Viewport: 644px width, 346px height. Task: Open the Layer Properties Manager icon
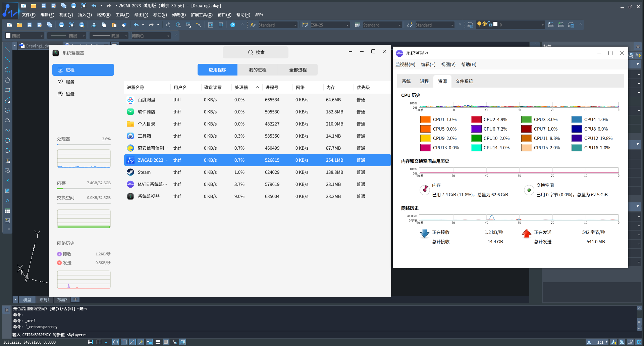click(x=470, y=25)
